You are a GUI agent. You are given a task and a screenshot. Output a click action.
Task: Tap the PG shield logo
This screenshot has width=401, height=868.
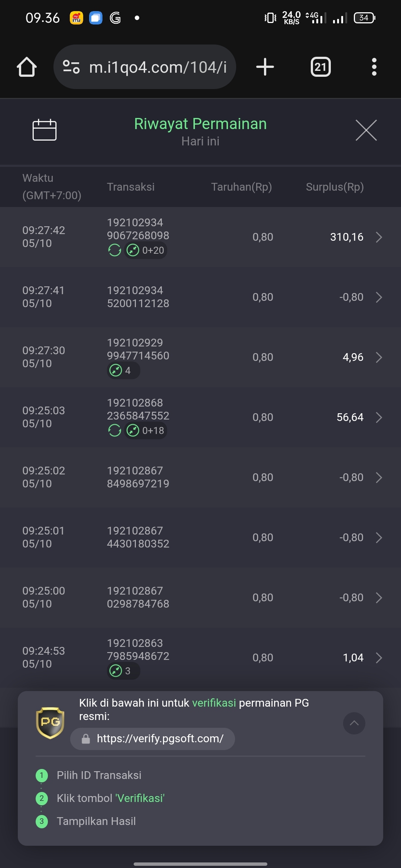coord(50,723)
